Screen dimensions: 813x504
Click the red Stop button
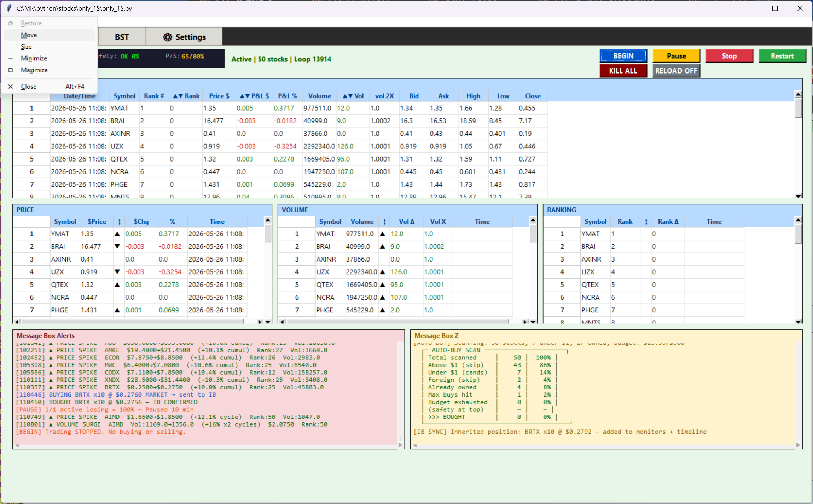[729, 56]
